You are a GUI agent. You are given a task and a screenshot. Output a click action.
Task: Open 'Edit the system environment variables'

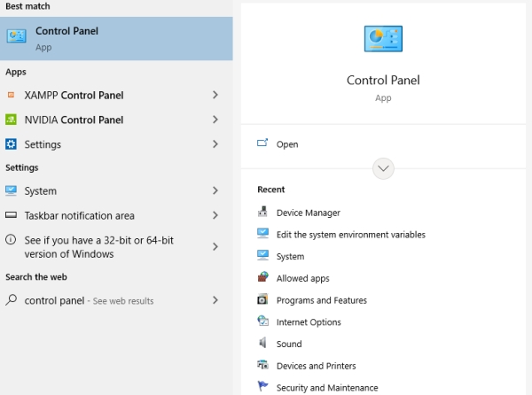point(351,235)
